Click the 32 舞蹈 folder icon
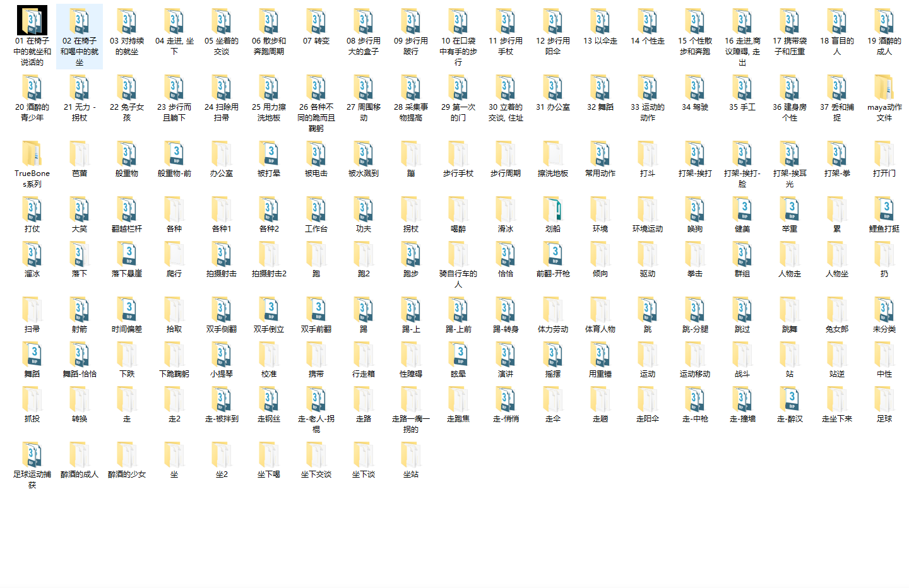 [x=600, y=87]
